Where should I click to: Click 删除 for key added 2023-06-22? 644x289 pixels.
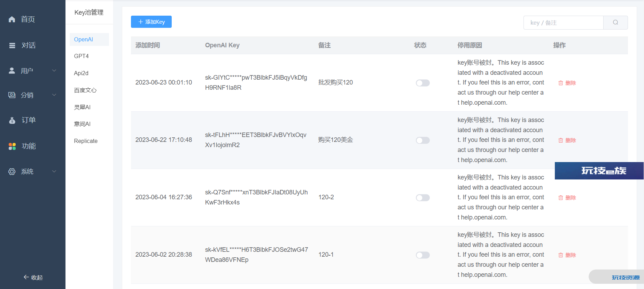click(x=571, y=140)
